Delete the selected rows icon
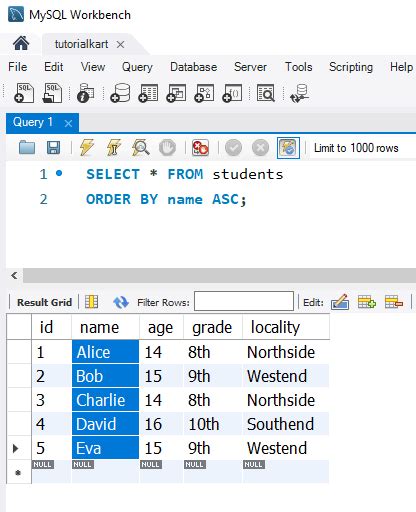416x512 pixels. coord(394,302)
